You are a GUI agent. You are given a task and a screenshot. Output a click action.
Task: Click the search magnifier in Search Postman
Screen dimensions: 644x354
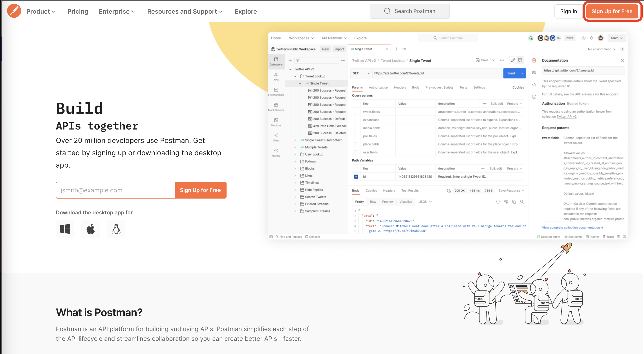387,11
